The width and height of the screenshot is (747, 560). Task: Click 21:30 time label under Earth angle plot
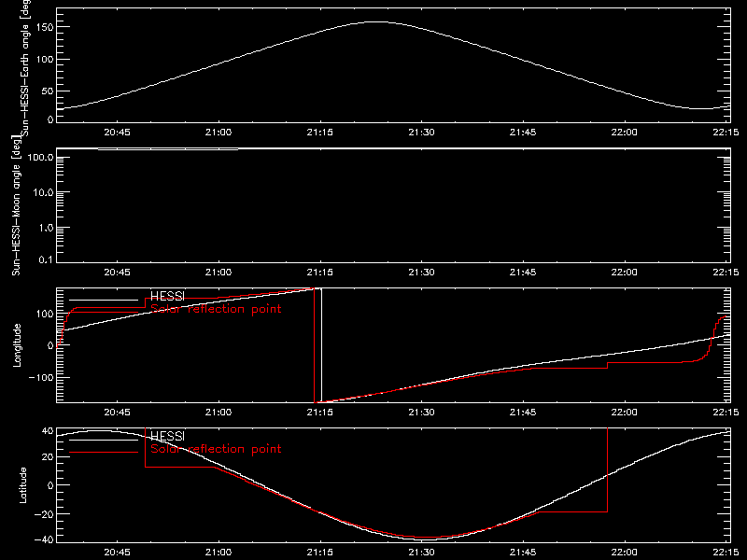coord(422,132)
